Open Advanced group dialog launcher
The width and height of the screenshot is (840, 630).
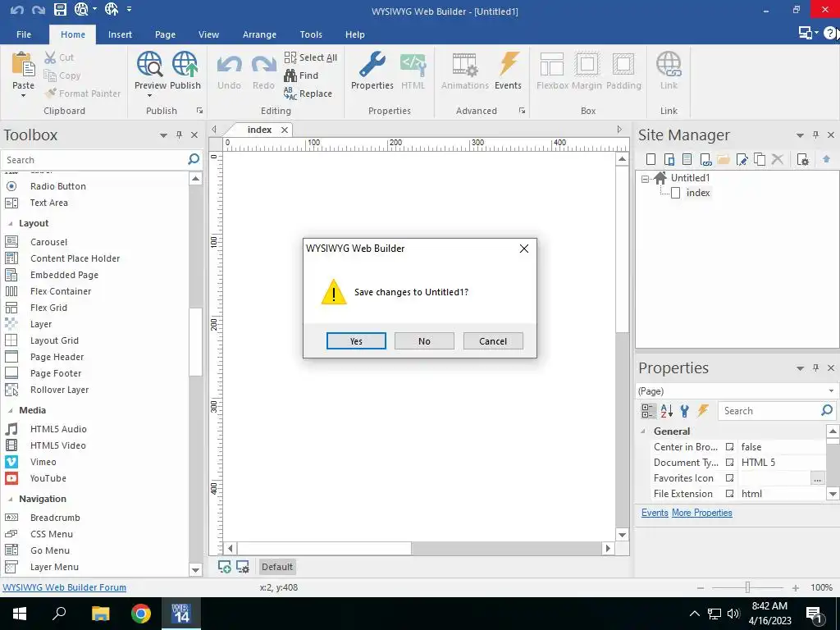(522, 111)
